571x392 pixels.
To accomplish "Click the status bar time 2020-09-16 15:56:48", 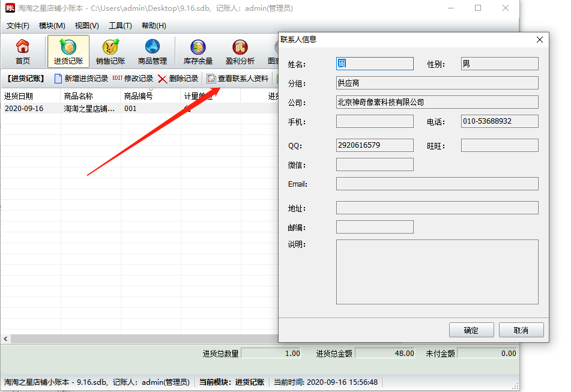I will click(325, 382).
